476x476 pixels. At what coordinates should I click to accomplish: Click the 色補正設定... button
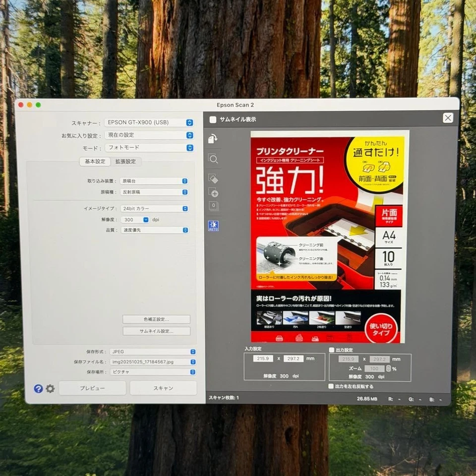(156, 319)
